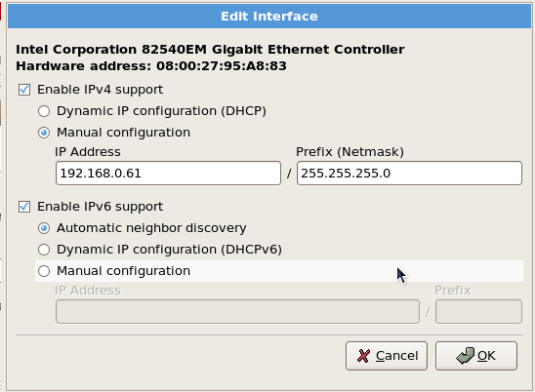This screenshot has width=535, height=392.
Task: Dismiss the dialog with Cancel button
Action: tap(387, 356)
